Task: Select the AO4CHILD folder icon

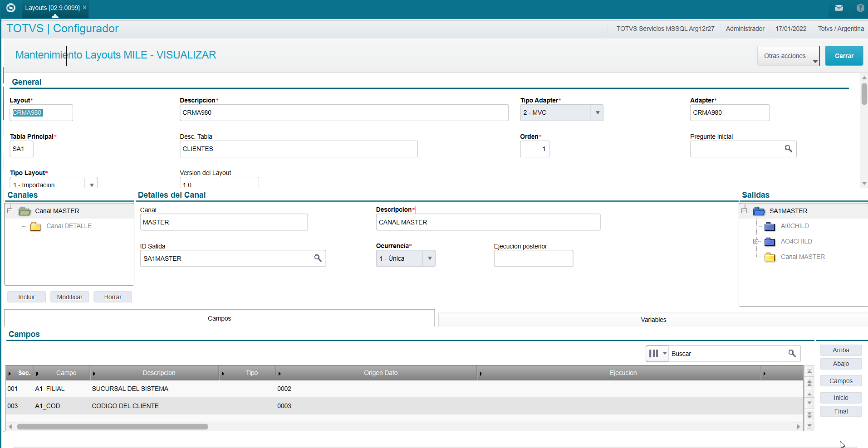Action: click(x=770, y=242)
